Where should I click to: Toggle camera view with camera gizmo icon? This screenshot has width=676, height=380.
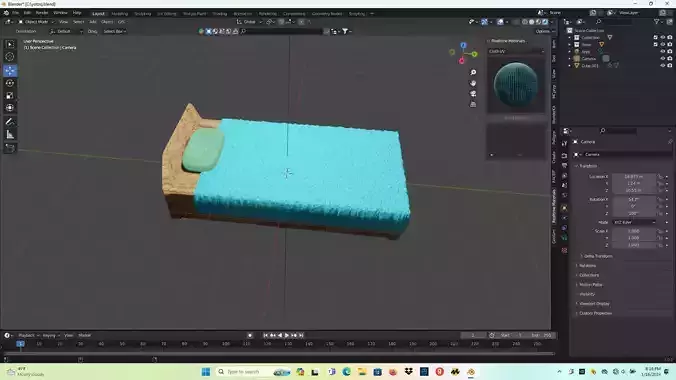[x=473, y=94]
